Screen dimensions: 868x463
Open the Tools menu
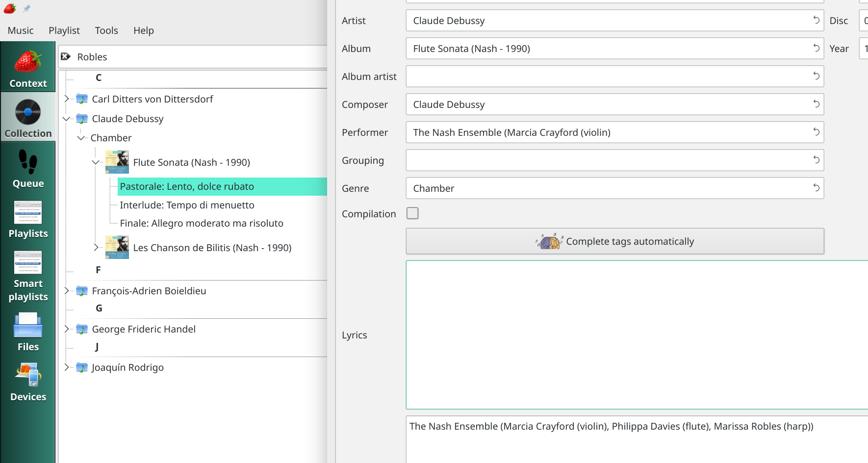click(106, 30)
